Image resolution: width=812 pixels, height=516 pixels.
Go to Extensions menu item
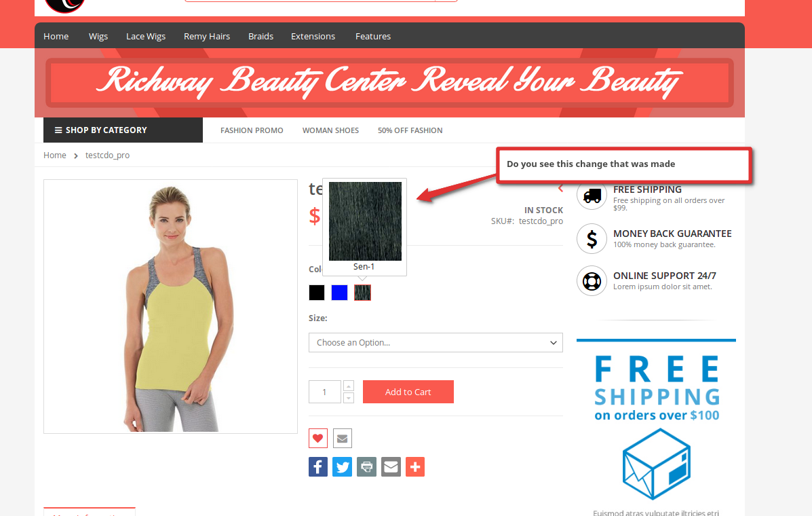point(313,36)
